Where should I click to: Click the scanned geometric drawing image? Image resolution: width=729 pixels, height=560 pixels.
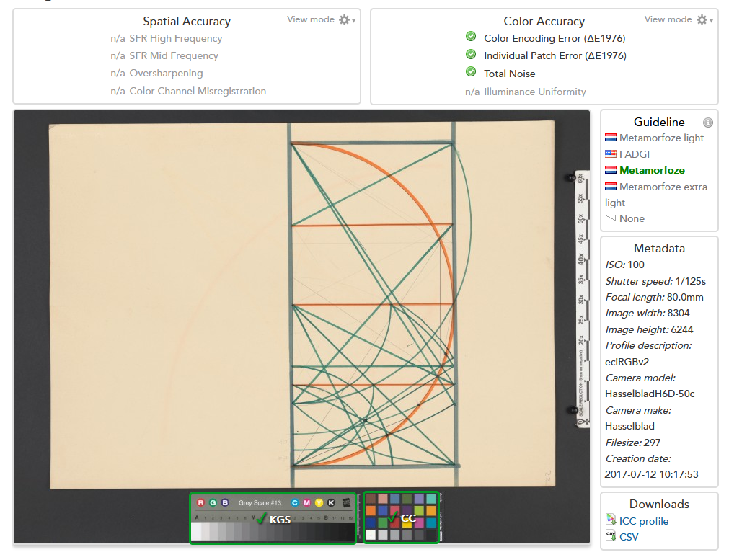click(301, 303)
